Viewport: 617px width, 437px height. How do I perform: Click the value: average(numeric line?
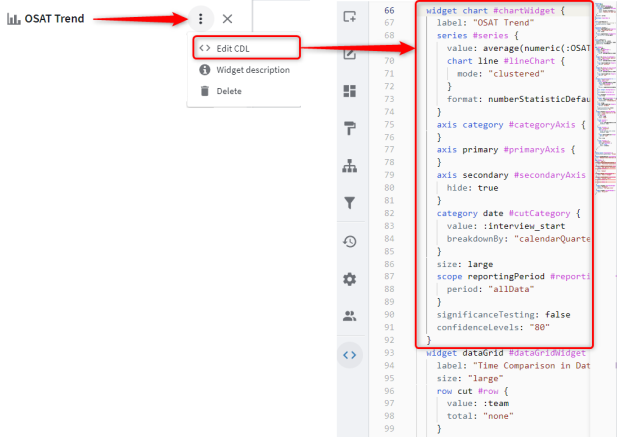[x=518, y=48]
